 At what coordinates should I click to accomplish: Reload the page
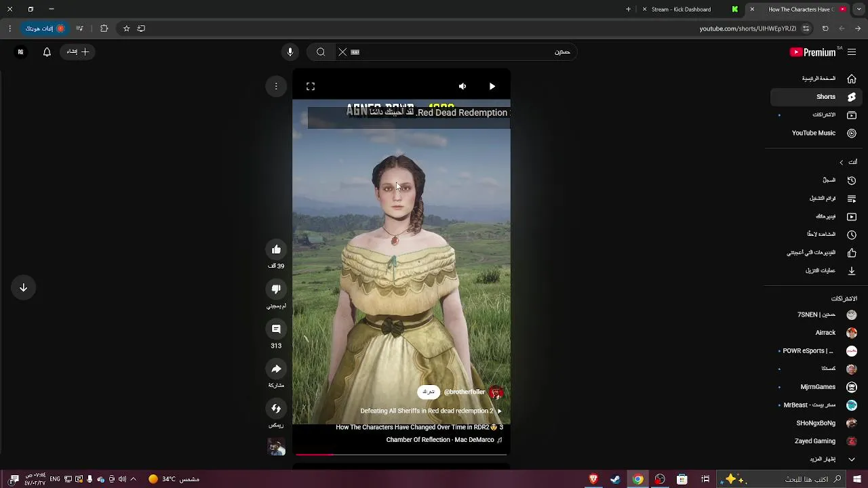click(x=825, y=28)
